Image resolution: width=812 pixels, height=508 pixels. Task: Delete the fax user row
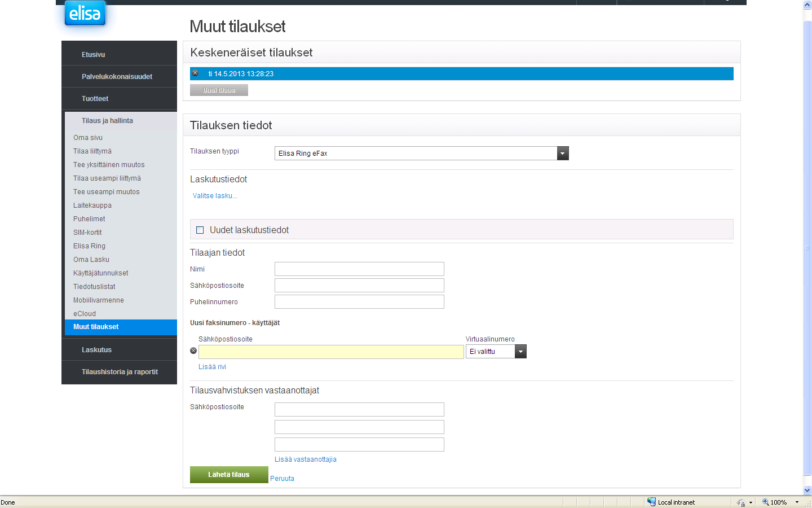pyautogui.click(x=193, y=351)
